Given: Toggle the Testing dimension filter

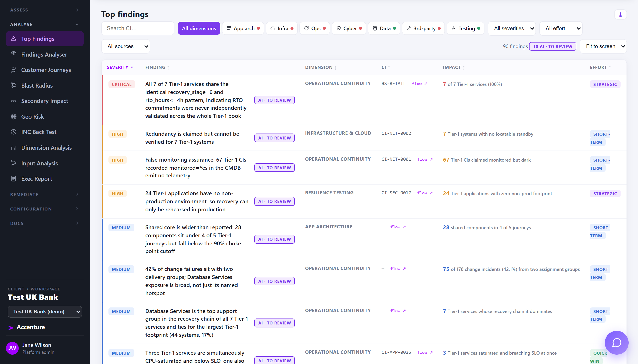Looking at the screenshot, I should pyautogui.click(x=466, y=28).
